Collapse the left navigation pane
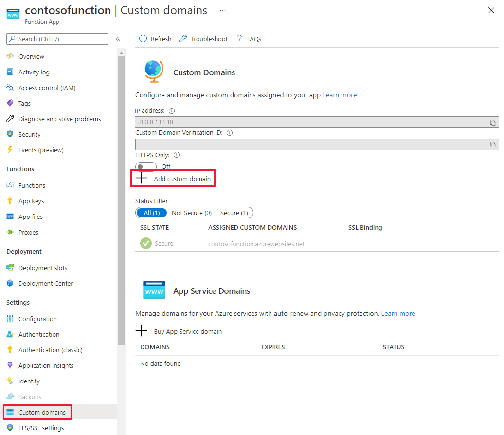The width and height of the screenshot is (504, 435). 118,39
